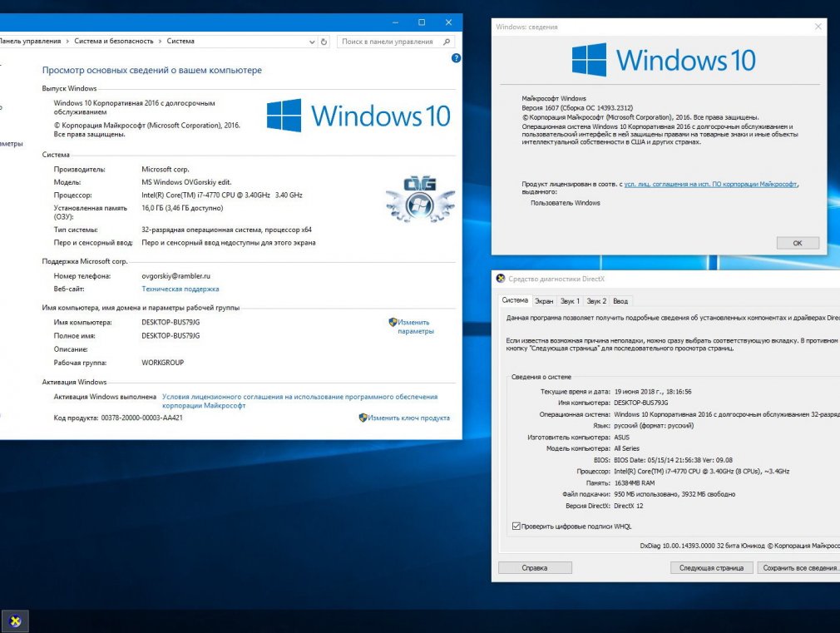Click the email ovgorskiy@rambler.ru

(175, 276)
